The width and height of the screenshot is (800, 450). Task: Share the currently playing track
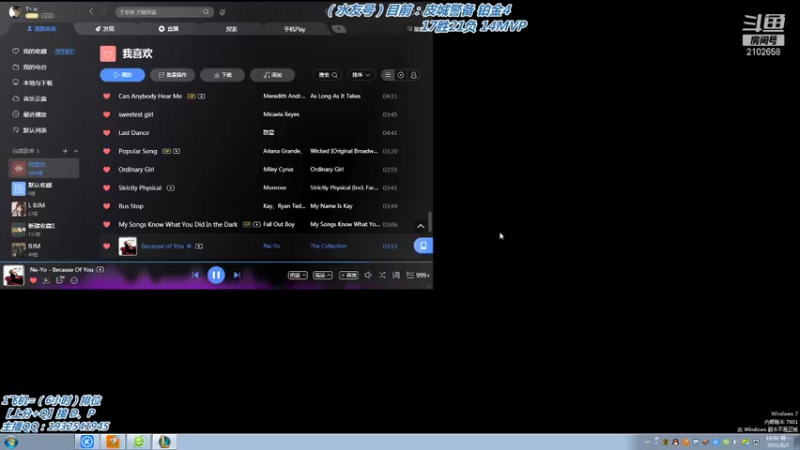click(x=60, y=280)
